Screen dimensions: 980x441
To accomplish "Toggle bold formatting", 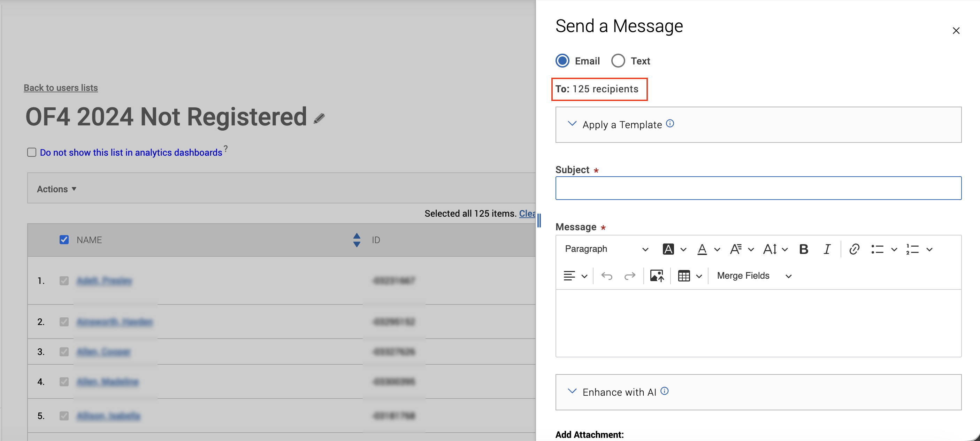I will coord(803,249).
